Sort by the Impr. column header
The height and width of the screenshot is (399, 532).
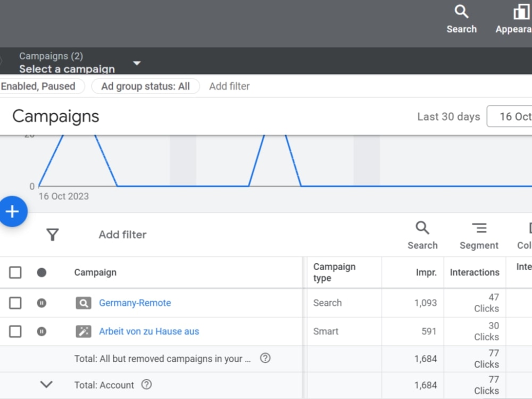(426, 272)
